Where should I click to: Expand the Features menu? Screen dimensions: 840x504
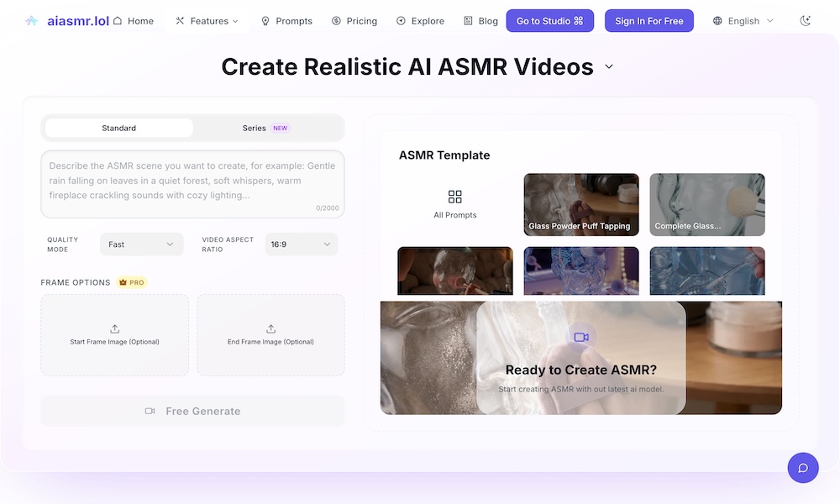click(207, 20)
